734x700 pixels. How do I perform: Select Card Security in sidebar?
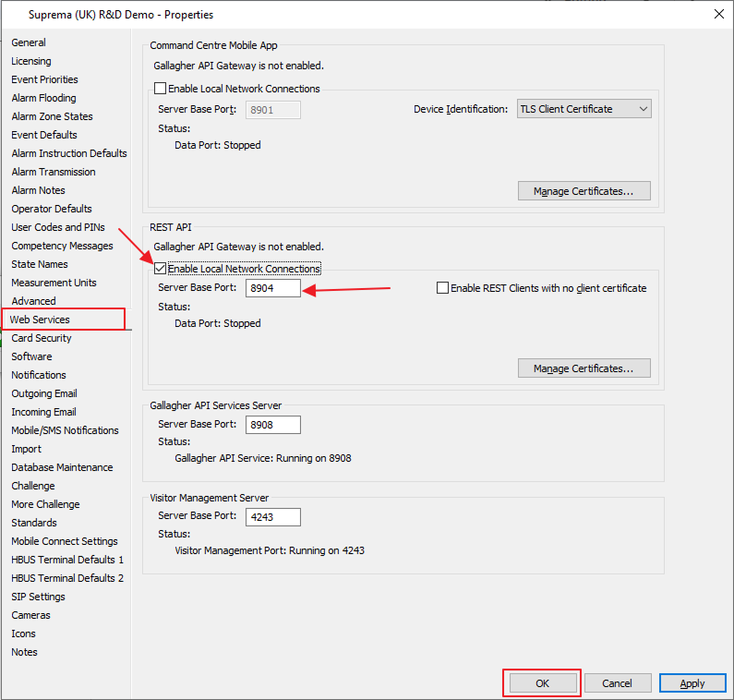coord(42,338)
